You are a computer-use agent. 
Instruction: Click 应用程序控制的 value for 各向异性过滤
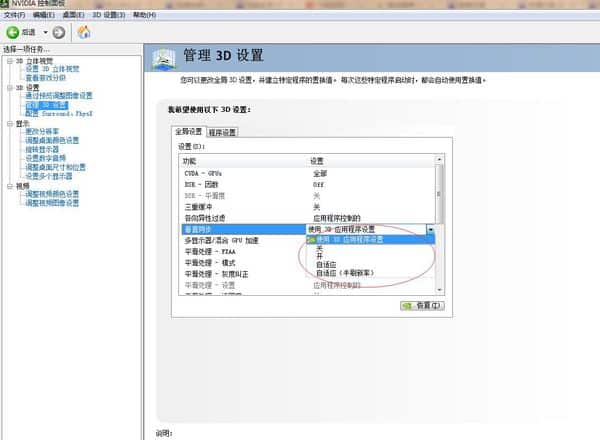click(x=337, y=218)
